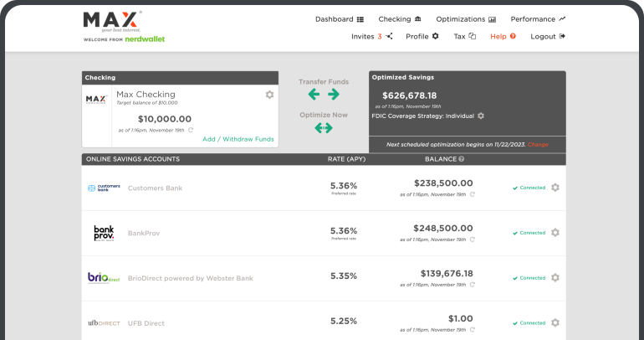This screenshot has height=340, width=644.
Task: Click the Optimize Now double-arrow icon
Action: point(324,128)
